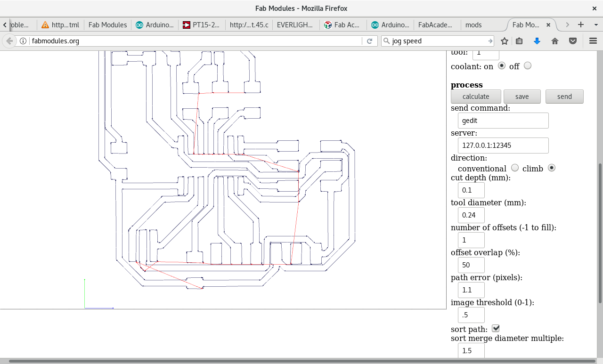The width and height of the screenshot is (603, 364).
Task: Select the coolant off radio button
Action: pos(528,65)
